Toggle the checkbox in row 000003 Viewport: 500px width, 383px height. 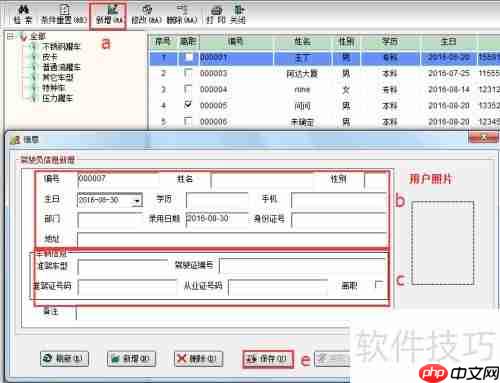188,73
